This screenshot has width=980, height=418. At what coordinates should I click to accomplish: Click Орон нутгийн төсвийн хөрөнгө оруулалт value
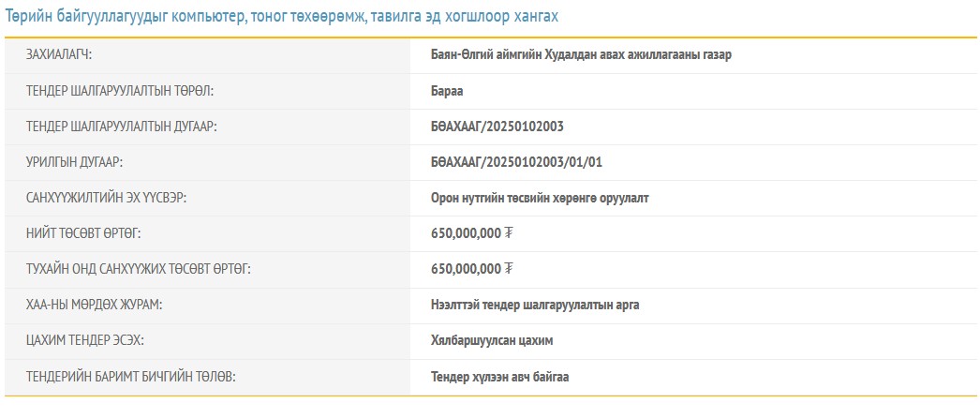[x=540, y=198]
